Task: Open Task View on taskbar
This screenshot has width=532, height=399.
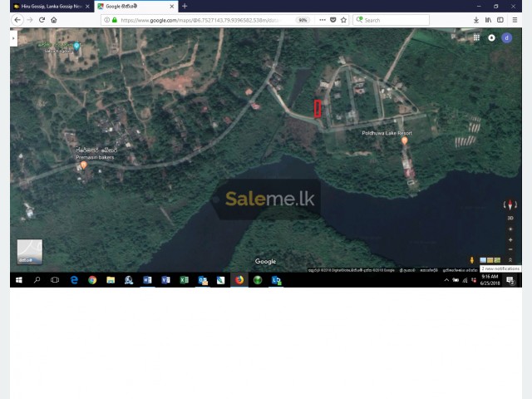Action: point(55,280)
